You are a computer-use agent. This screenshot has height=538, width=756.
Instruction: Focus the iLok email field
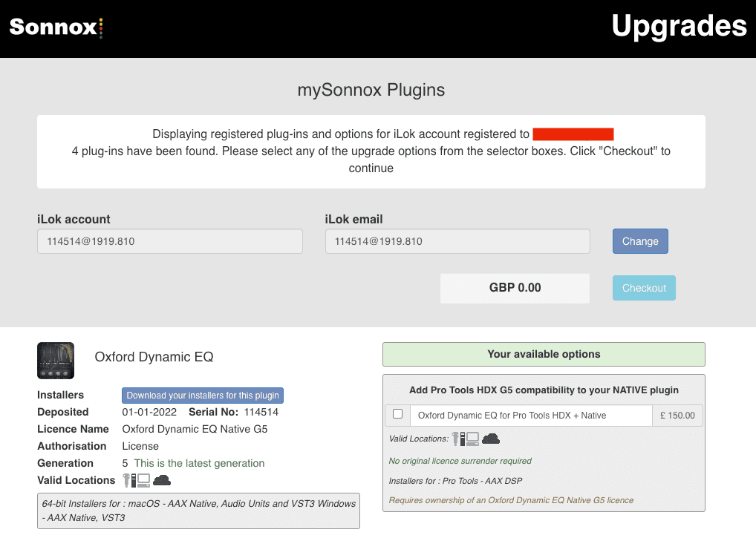coord(457,241)
